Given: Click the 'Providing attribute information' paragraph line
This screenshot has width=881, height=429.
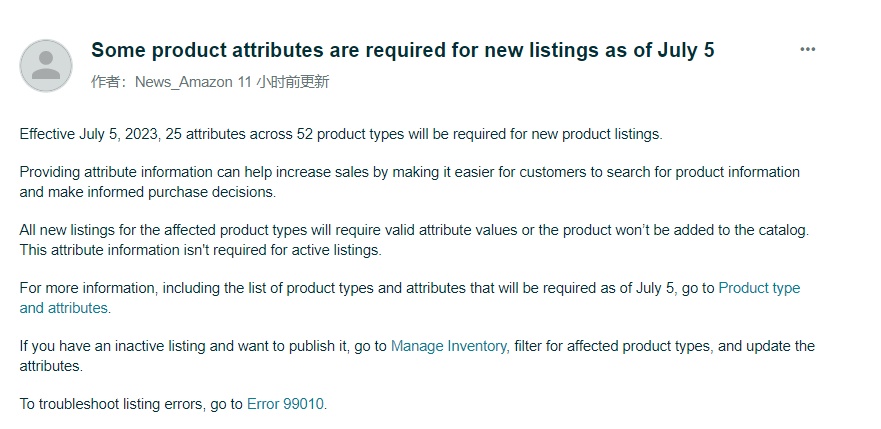Looking at the screenshot, I should click(x=410, y=172).
